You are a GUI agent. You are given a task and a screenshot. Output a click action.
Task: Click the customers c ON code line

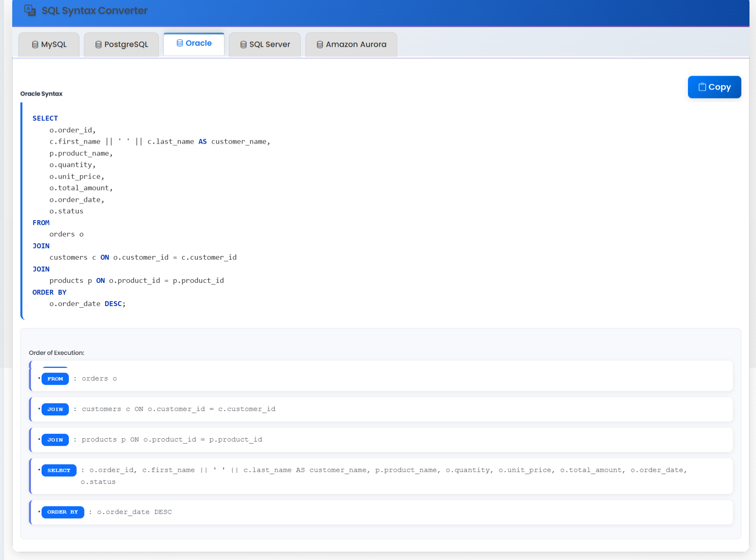(143, 257)
